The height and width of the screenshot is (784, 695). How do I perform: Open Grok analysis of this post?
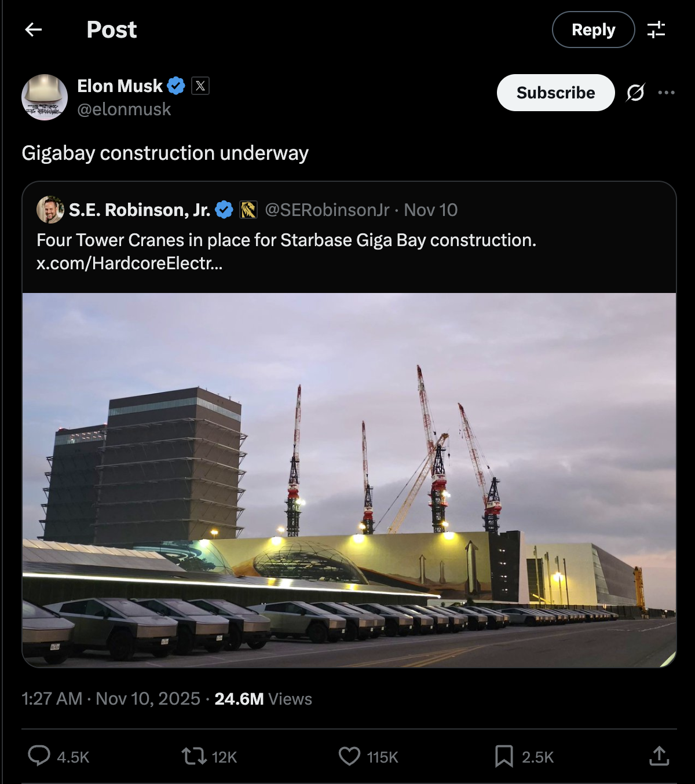pyautogui.click(x=636, y=93)
